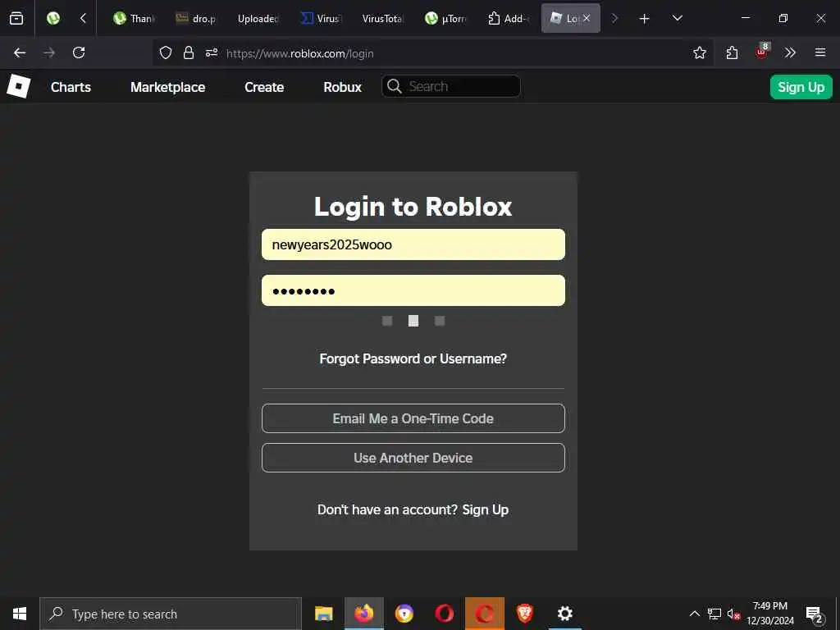Click the muted volume tray icon
840x630 pixels.
coord(733,614)
